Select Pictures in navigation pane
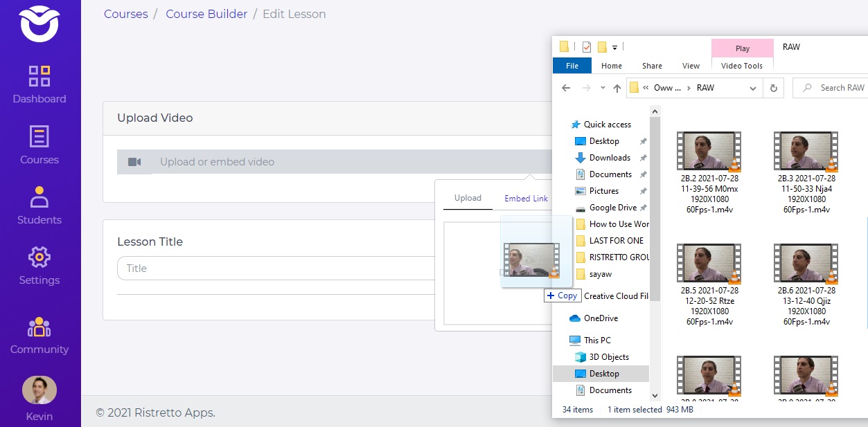 click(604, 191)
